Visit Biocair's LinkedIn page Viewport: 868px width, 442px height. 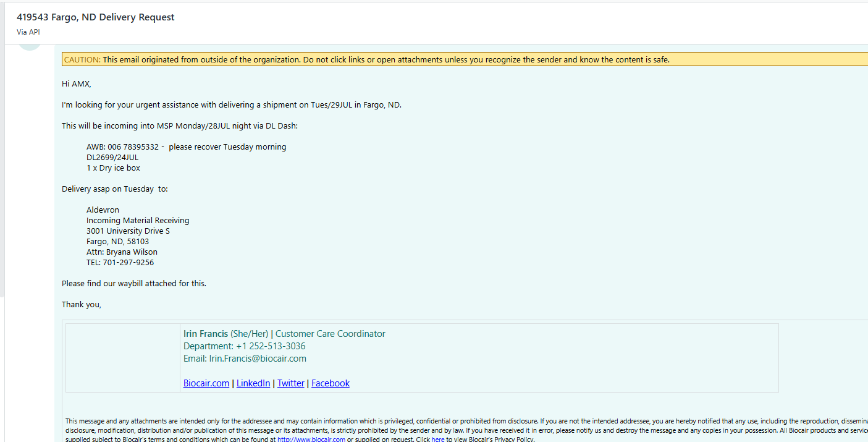click(253, 383)
